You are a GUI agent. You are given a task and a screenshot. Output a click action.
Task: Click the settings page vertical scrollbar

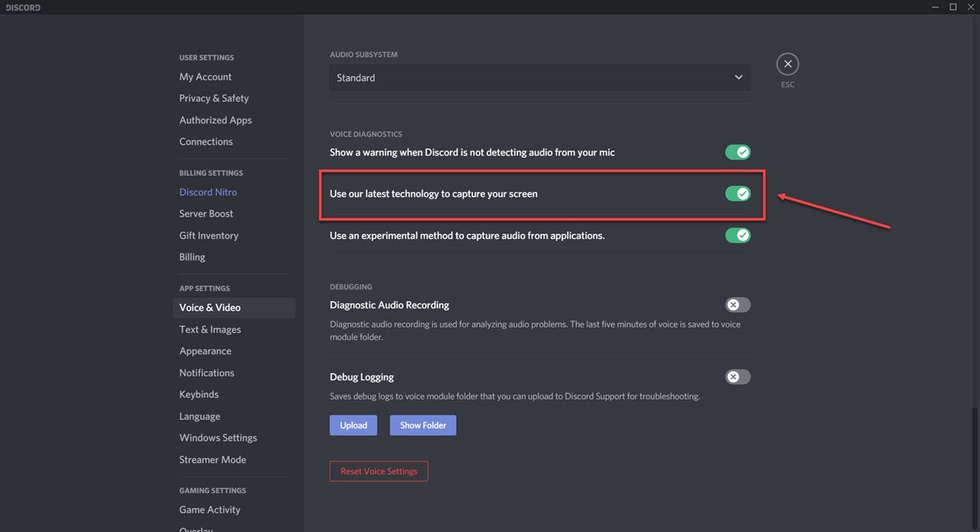pyautogui.click(x=975, y=467)
